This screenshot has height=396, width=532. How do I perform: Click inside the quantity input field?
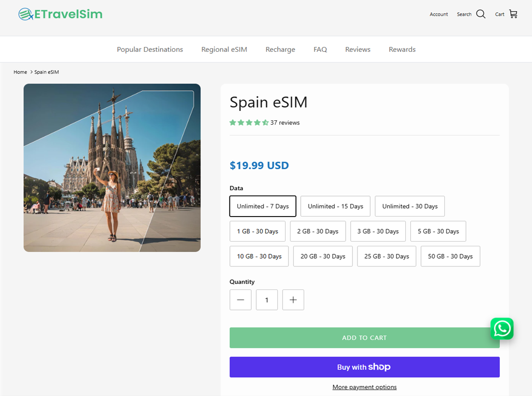click(266, 300)
